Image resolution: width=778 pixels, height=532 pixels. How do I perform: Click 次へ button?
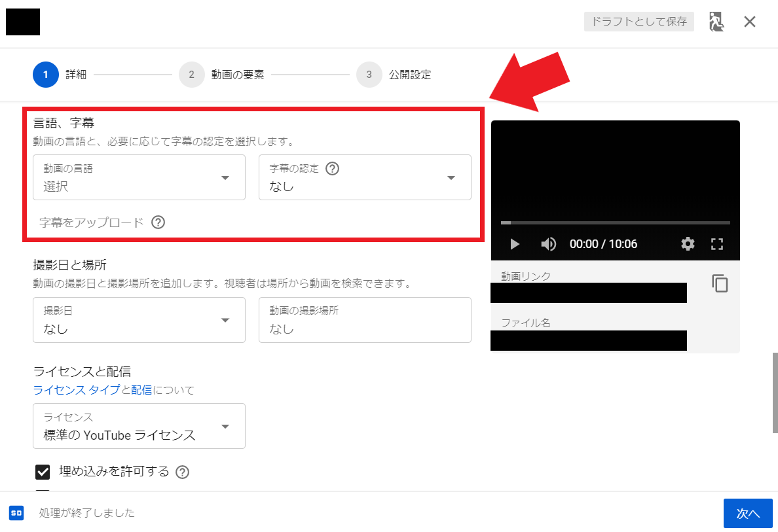(748, 513)
